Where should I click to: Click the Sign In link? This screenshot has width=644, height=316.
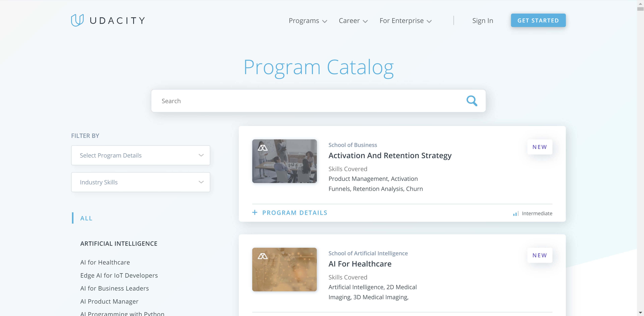[483, 20]
